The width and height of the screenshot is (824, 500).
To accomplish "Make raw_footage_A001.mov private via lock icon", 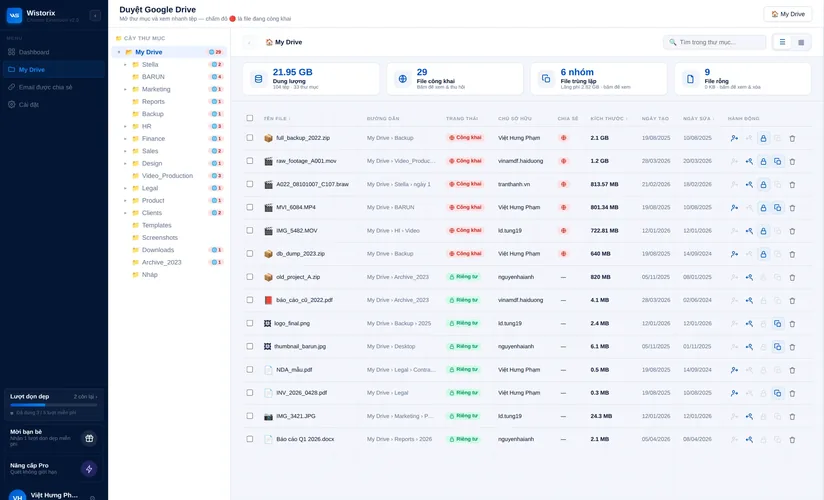I will coord(763,161).
